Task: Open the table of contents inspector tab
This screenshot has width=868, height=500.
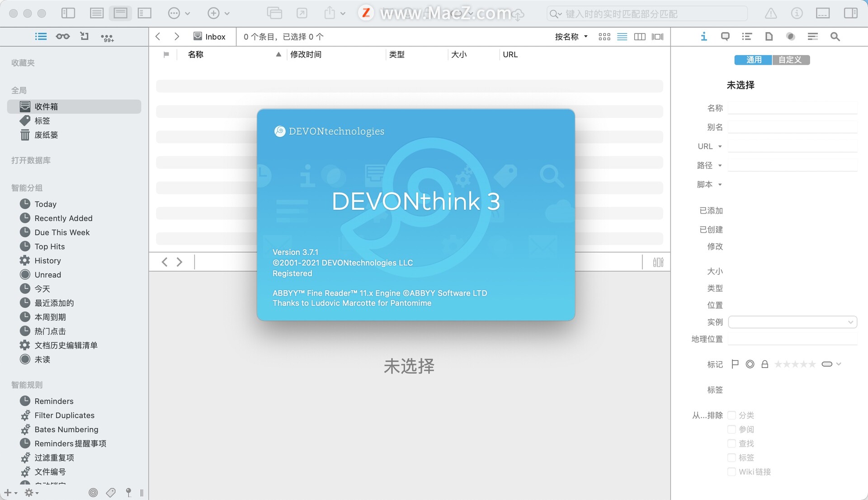Action: tap(747, 36)
